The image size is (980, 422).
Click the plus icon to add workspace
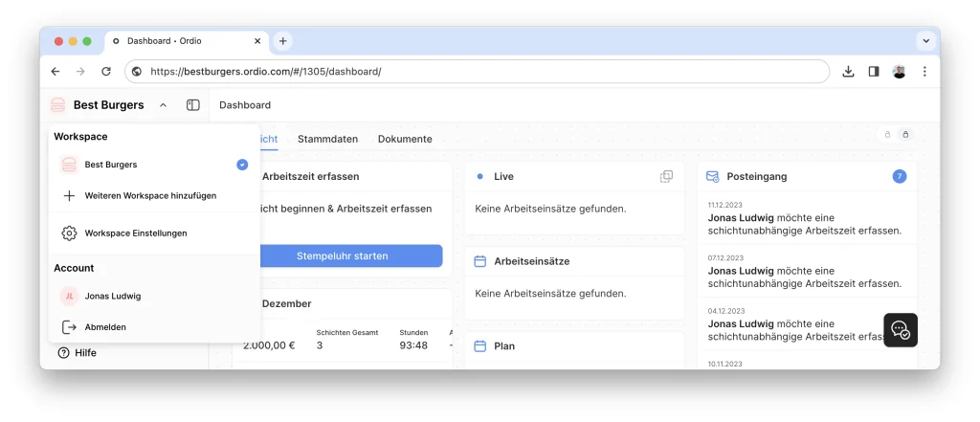pos(69,195)
